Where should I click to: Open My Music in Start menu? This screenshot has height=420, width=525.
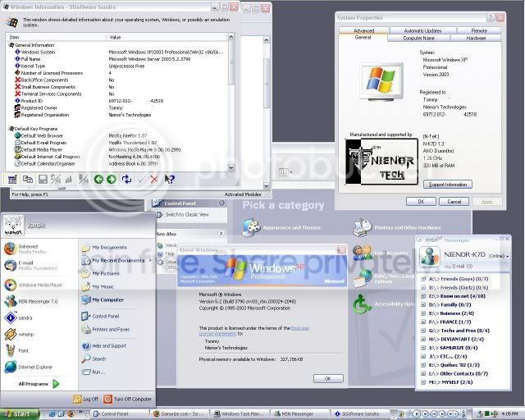pos(98,286)
